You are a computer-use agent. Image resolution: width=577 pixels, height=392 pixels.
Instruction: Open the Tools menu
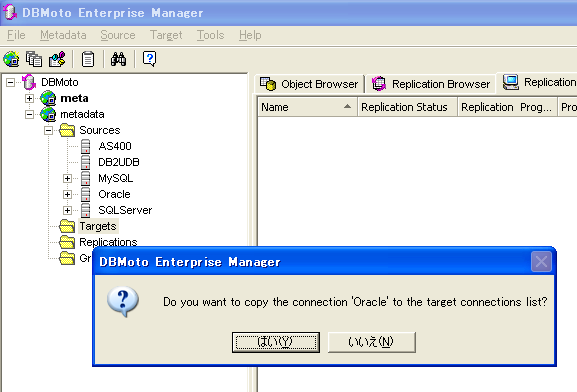[210, 35]
